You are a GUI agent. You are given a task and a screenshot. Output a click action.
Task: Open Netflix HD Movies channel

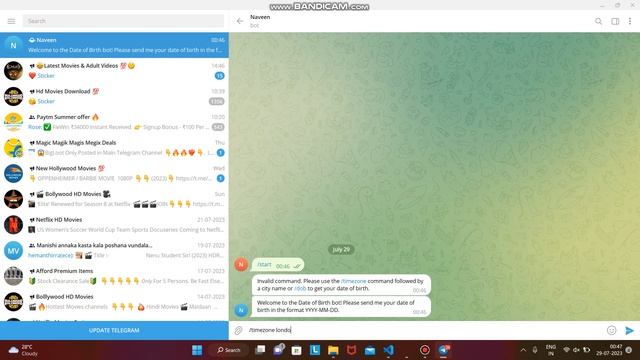pyautogui.click(x=114, y=225)
